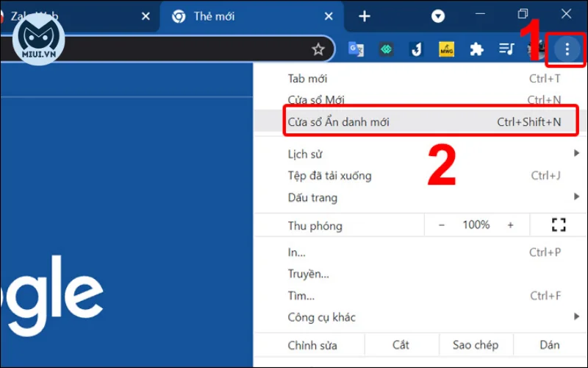Switch to the Thẻ mới tab
Screen dimensions: 588x368
tap(252, 17)
